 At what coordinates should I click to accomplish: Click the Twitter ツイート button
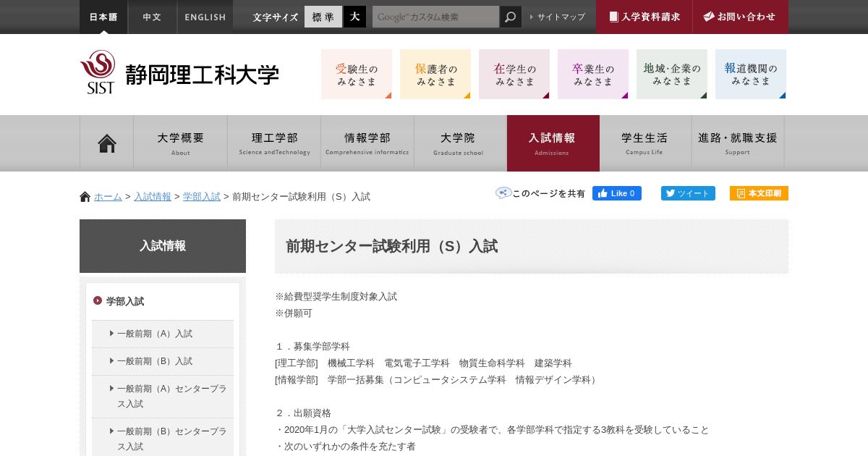[688, 193]
